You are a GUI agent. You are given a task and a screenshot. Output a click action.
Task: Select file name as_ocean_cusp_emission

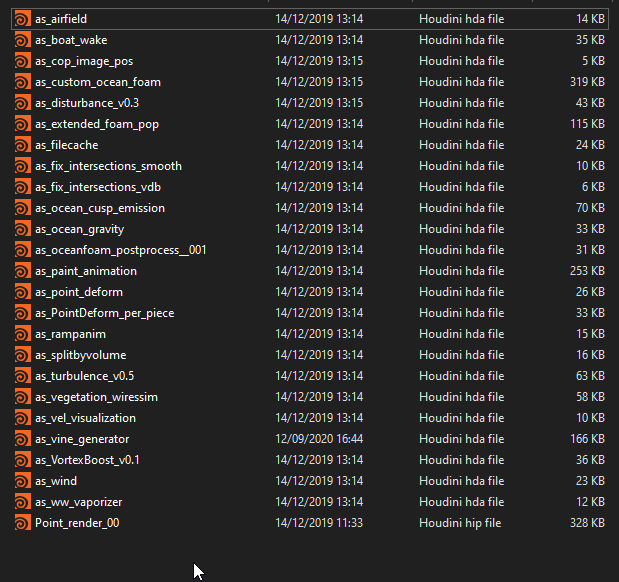tap(100, 208)
